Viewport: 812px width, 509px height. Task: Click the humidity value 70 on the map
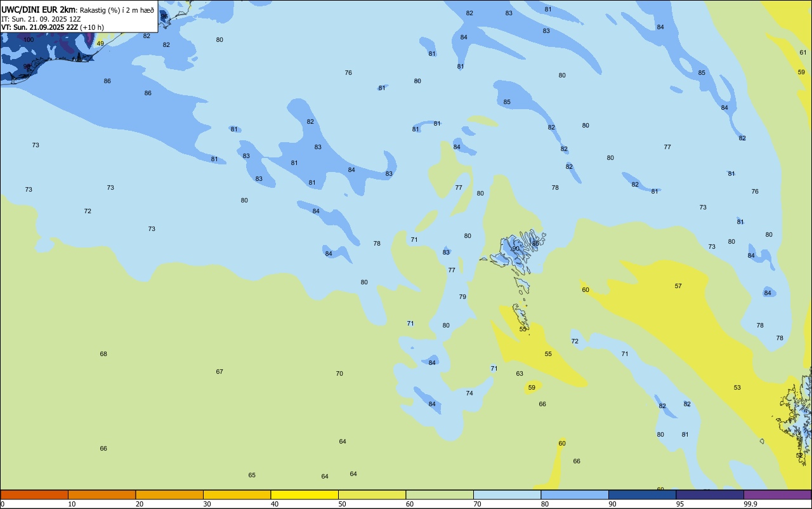[339, 373]
